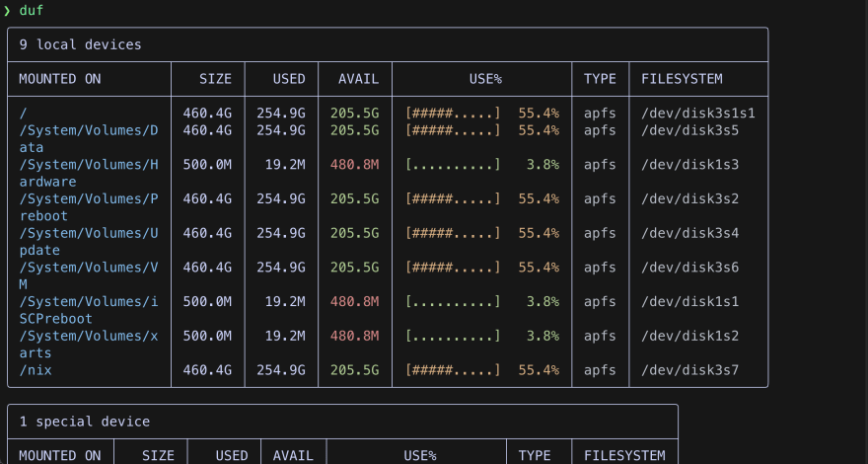Click the 254.9G used in the /dev/disk3s4 row
Viewport: 868px width, 464px height.
(x=281, y=233)
